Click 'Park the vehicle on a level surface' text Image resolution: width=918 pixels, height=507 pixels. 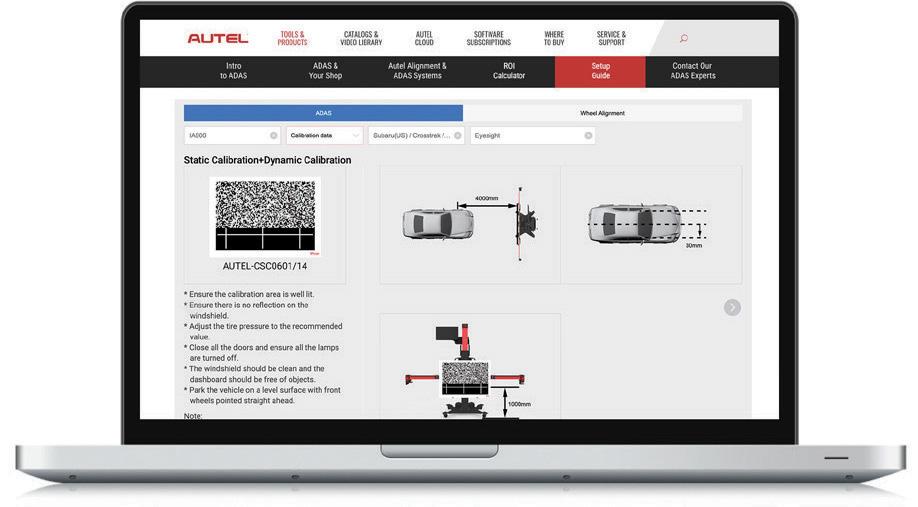coord(262,395)
